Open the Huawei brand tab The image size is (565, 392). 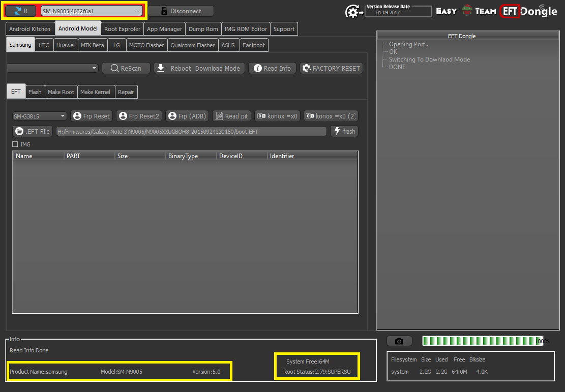click(66, 45)
